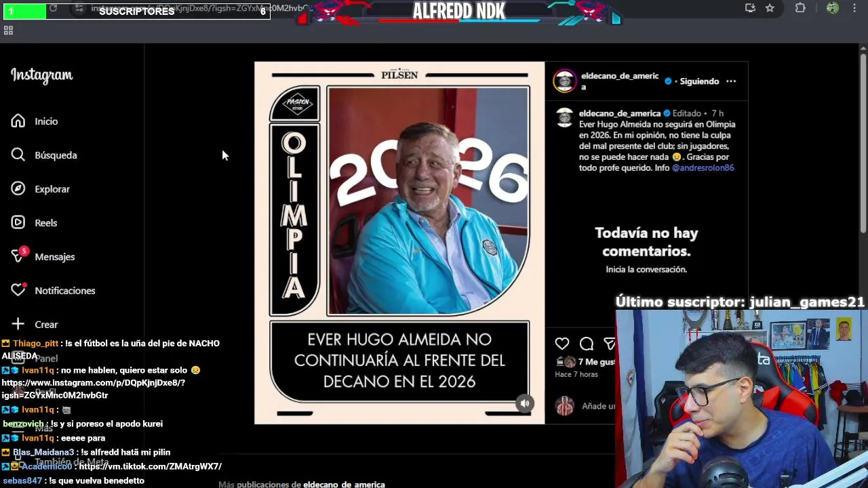
Task: Click the Olimpia post image
Action: [399, 243]
